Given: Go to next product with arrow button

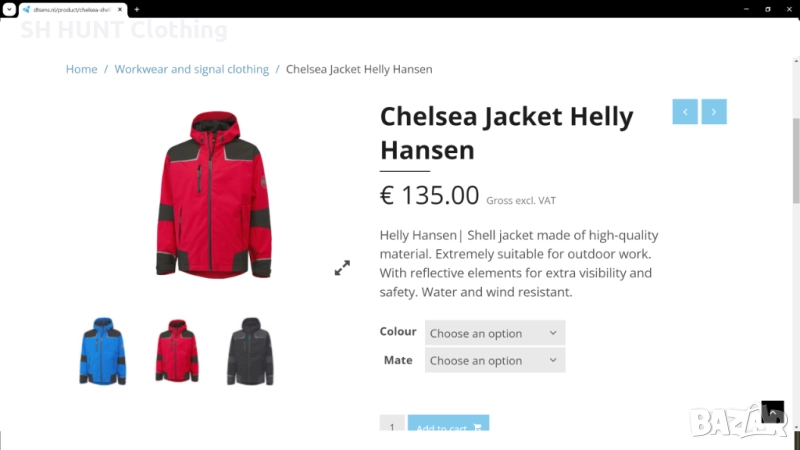Looking at the screenshot, I should [713, 112].
